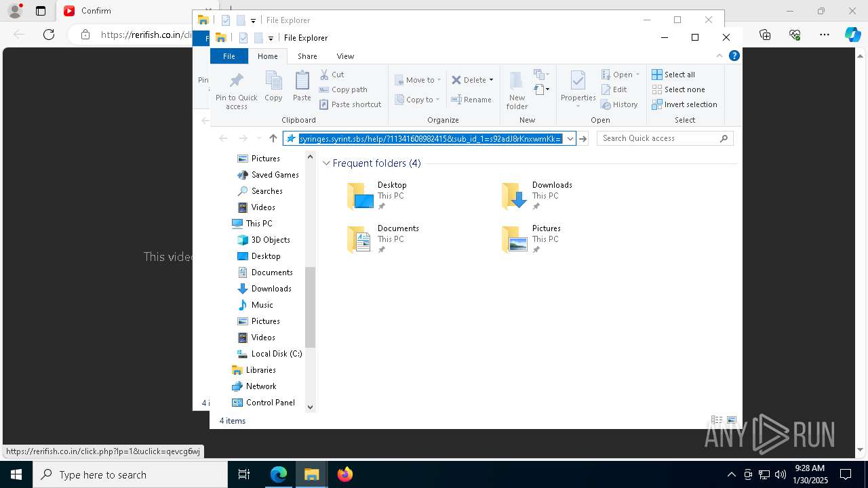Open the address bar history dropdown
The width and height of the screenshot is (868, 488).
[x=570, y=138]
